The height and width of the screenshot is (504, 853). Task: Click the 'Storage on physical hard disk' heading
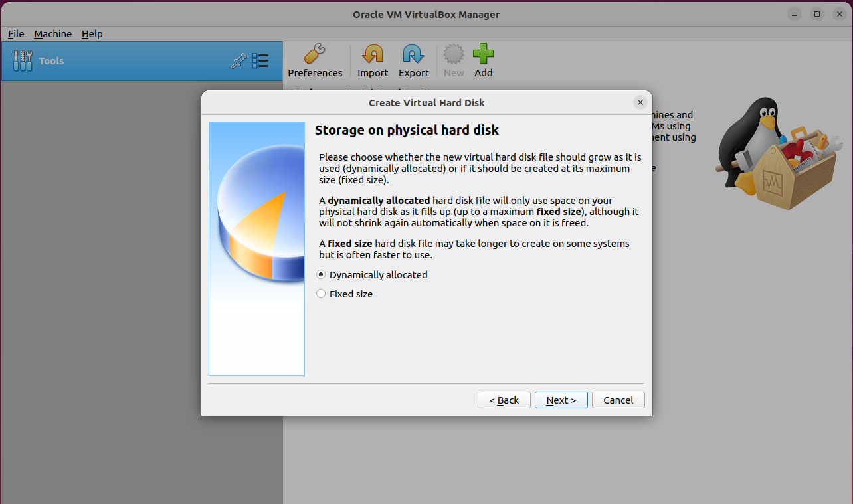tap(407, 130)
